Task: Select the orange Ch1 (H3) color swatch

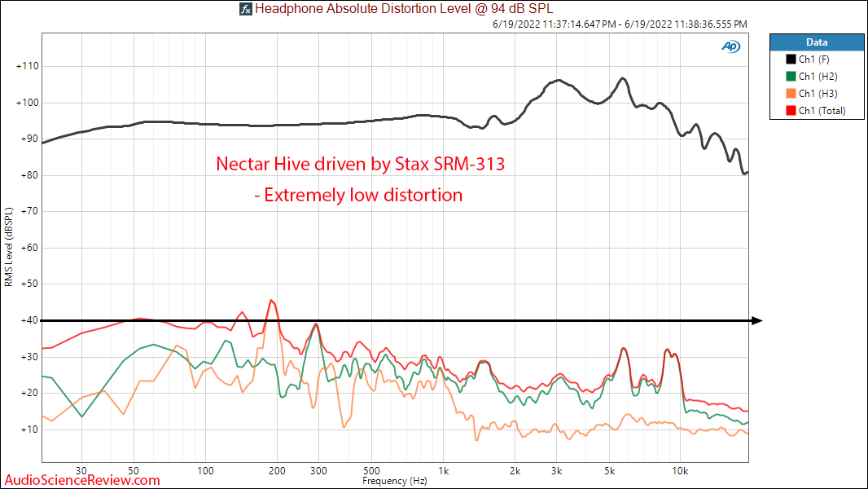Action: pos(791,94)
